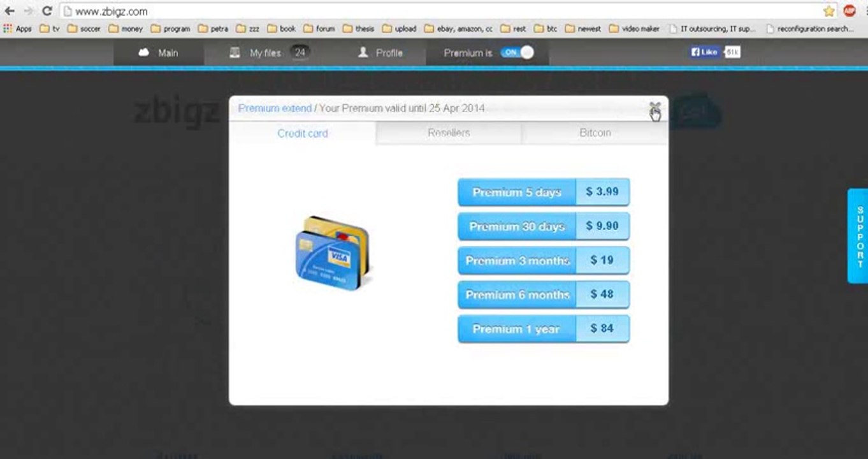Click the credit cards illustration
868x459 pixels.
pyautogui.click(x=333, y=253)
